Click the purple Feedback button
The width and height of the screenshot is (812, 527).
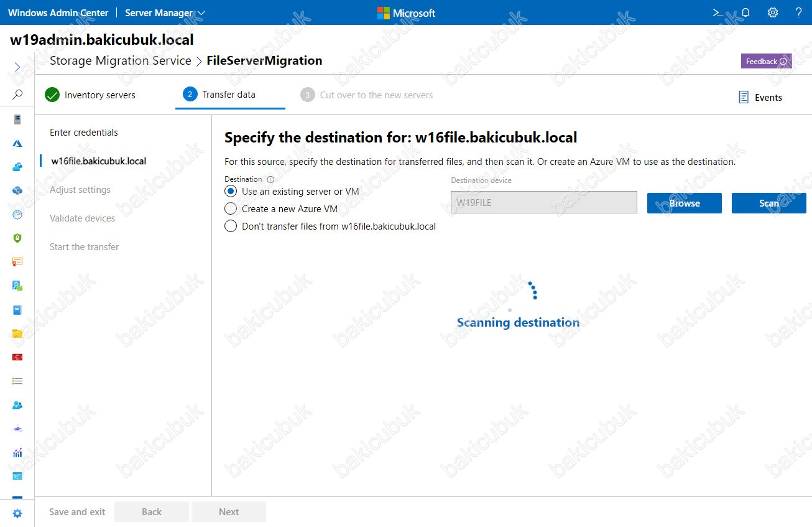pos(766,61)
